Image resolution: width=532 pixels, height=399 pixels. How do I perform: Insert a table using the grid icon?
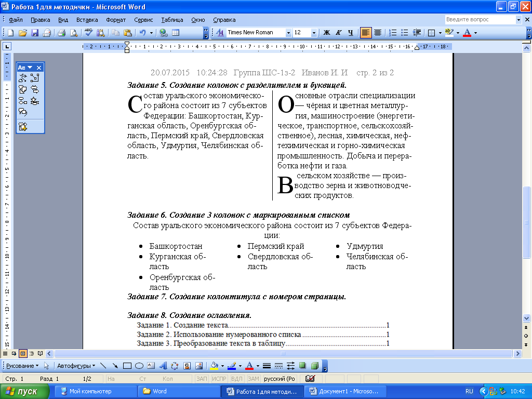pyautogui.click(x=176, y=33)
